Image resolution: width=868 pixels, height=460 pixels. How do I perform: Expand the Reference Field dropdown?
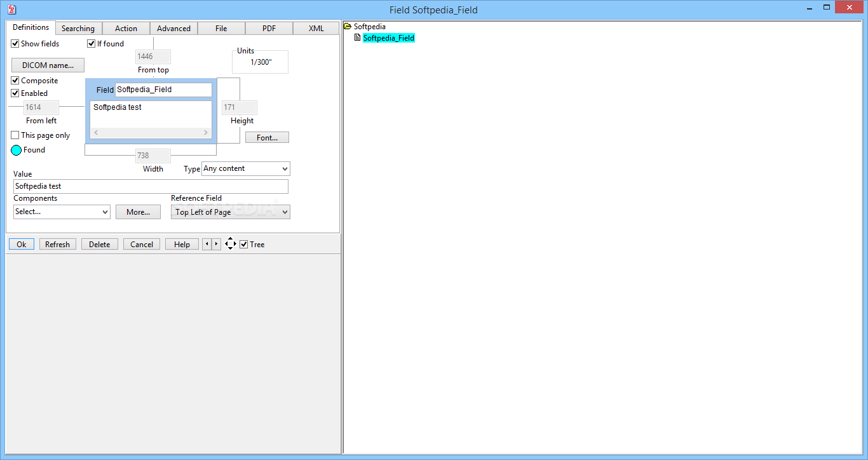(231, 212)
